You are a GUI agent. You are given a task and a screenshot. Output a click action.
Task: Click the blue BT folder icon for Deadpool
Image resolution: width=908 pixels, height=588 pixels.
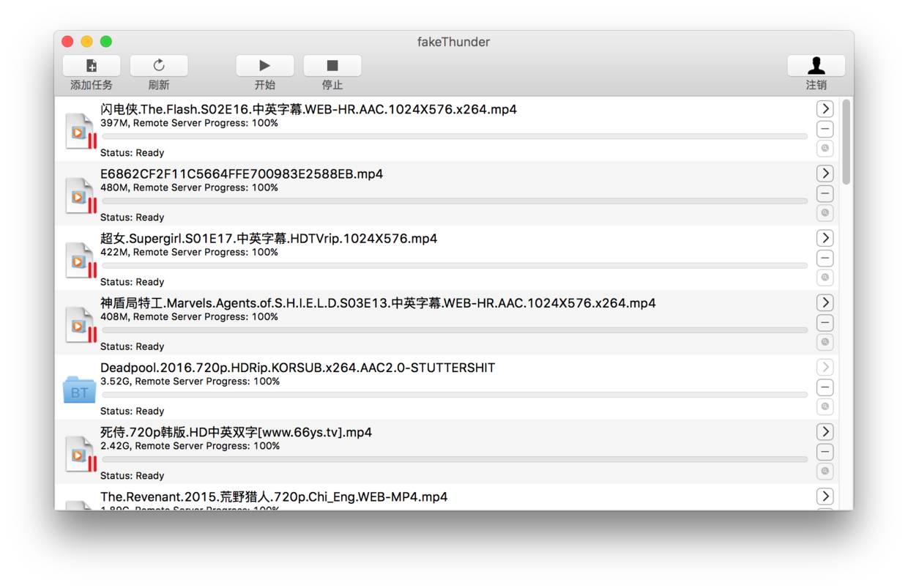[79, 390]
